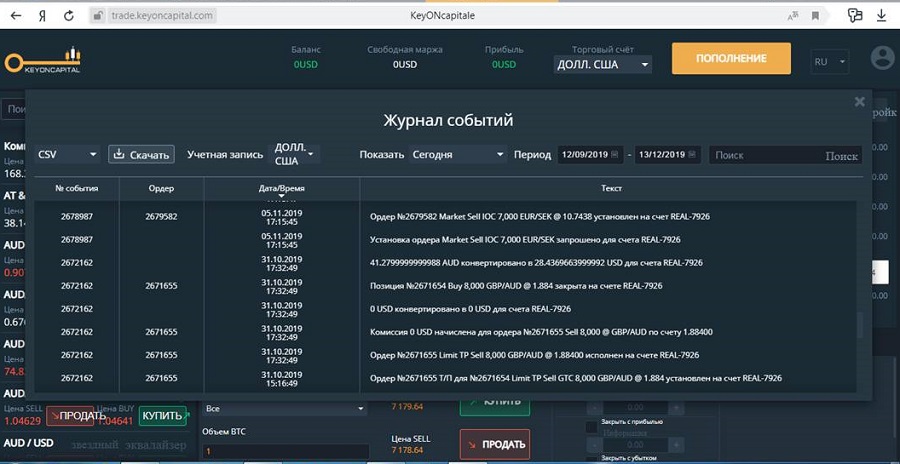This screenshot has height=464, width=900.
Task: Click the Ордер №2671655 Т/П установлен row
Action: tap(445, 378)
